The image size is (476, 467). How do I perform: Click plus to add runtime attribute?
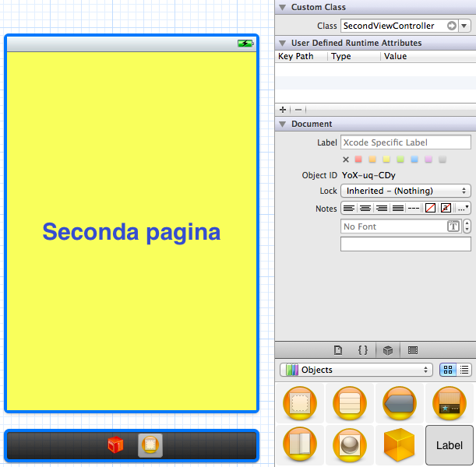click(x=283, y=110)
